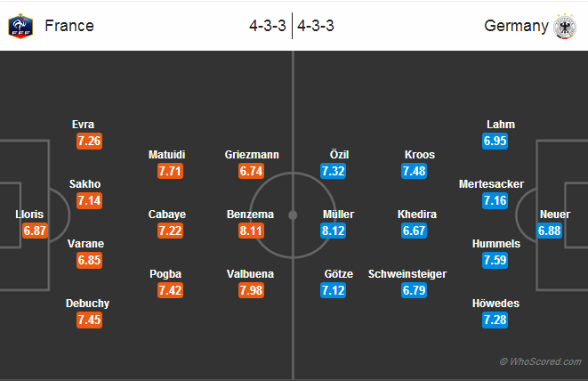588x381 pixels.
Task: Click the France team crest icon
Action: pyautogui.click(x=20, y=26)
